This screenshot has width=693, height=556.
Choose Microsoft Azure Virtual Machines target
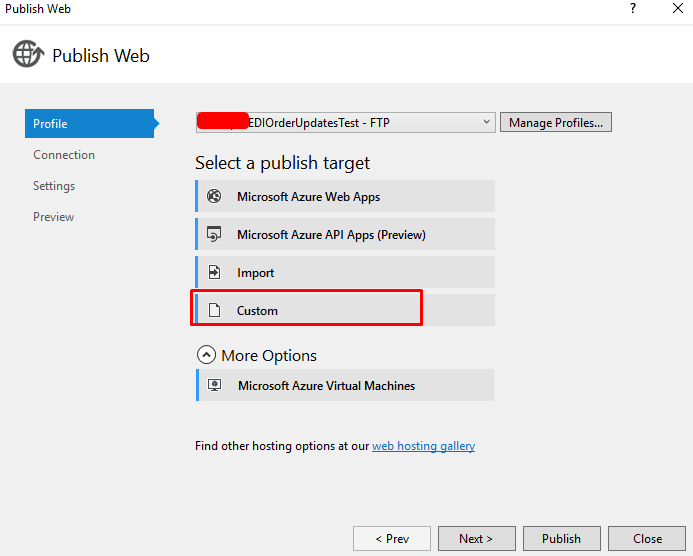pyautogui.click(x=345, y=385)
